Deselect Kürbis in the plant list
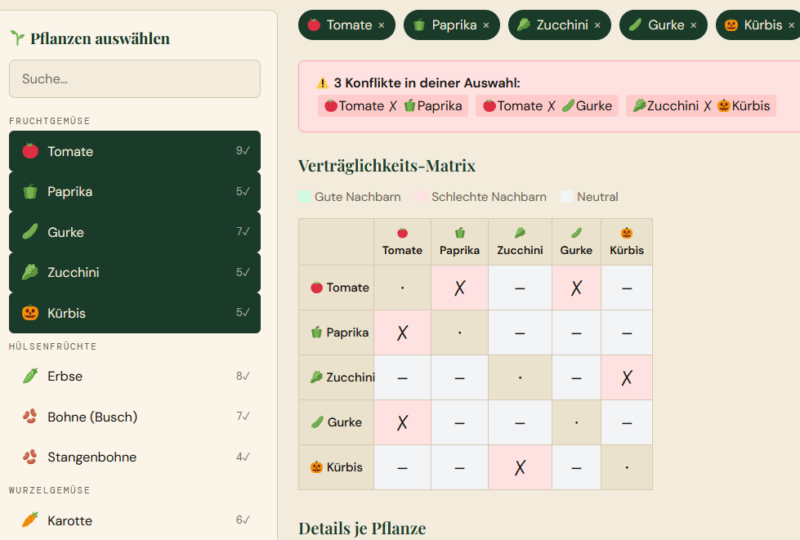 click(x=135, y=313)
